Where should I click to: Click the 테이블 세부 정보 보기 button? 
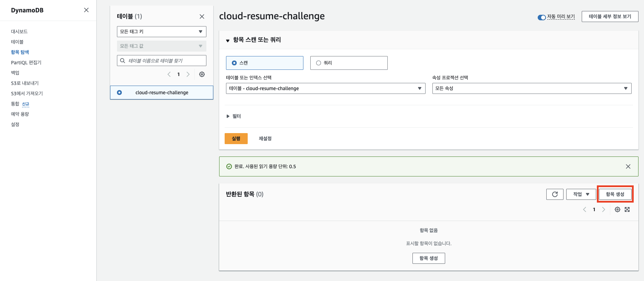[x=610, y=17]
